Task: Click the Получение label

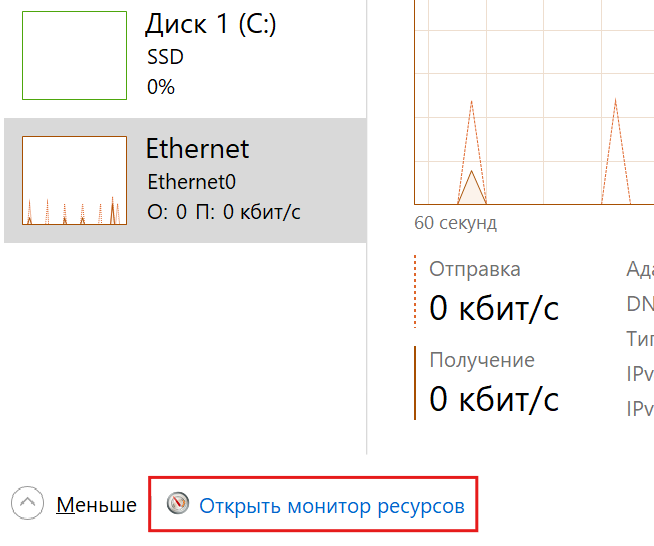Action: coord(481,360)
